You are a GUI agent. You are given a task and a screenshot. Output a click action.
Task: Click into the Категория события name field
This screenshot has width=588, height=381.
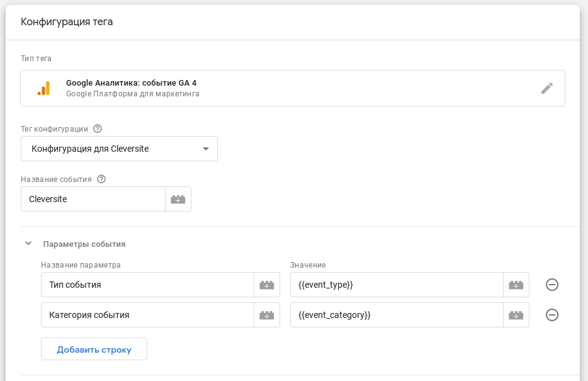point(147,315)
